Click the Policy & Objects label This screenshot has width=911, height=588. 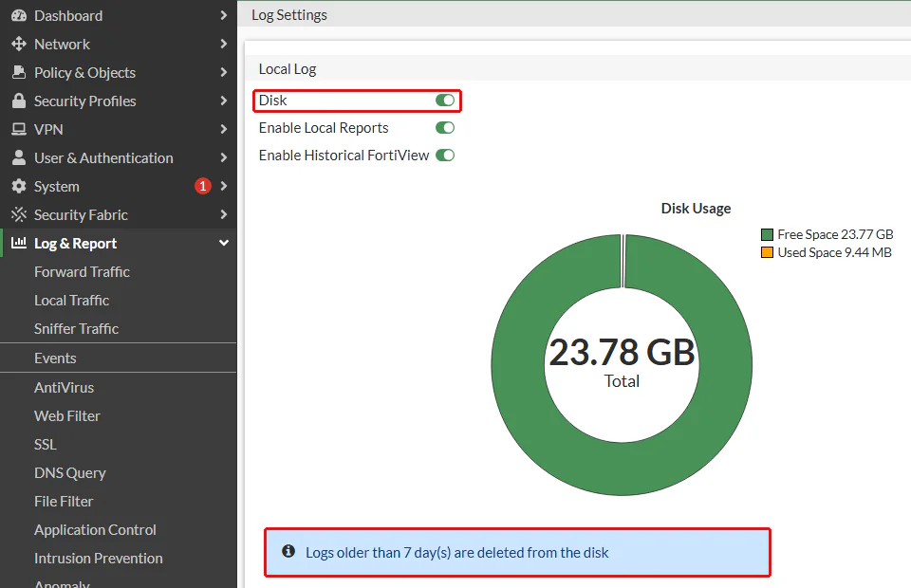pyautogui.click(x=84, y=73)
